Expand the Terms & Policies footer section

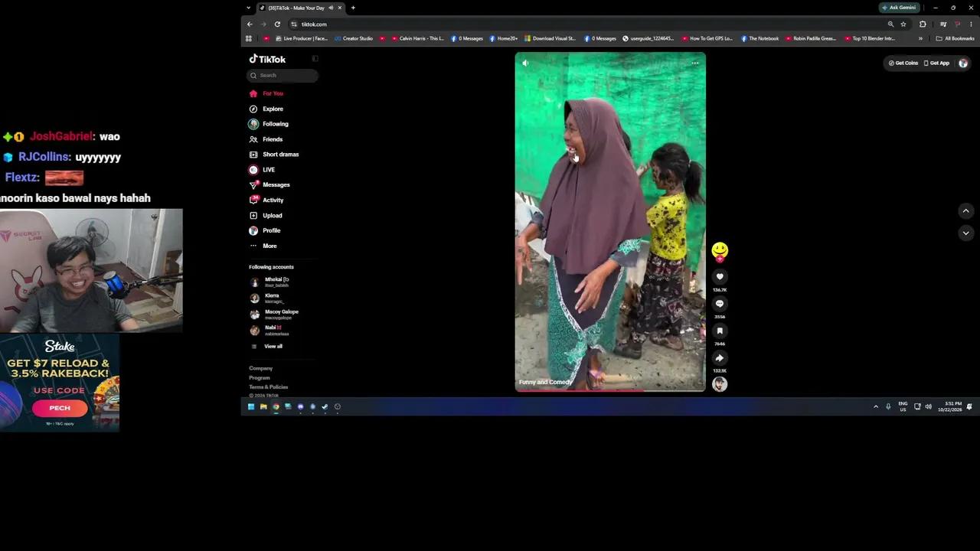point(268,387)
